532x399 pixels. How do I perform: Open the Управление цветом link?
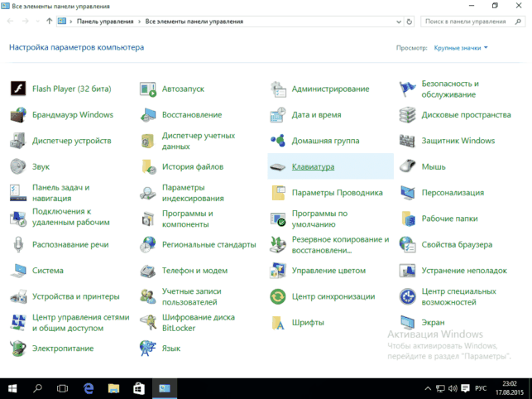(x=328, y=271)
